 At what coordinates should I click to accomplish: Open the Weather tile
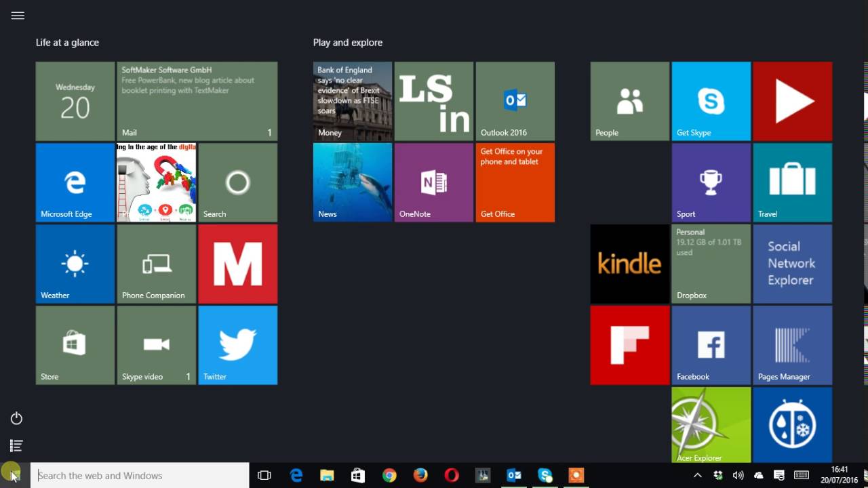pyautogui.click(x=75, y=264)
